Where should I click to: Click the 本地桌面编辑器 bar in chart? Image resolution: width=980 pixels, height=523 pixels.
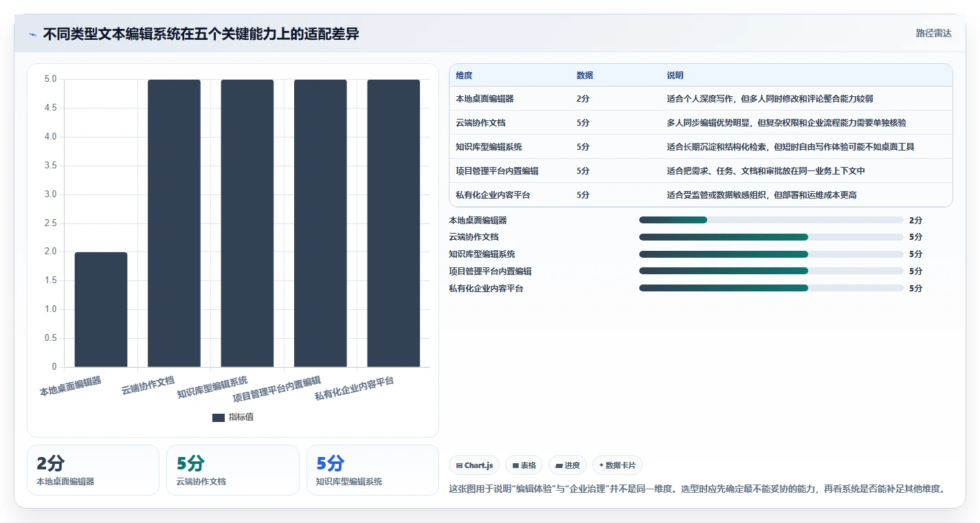pos(101,309)
